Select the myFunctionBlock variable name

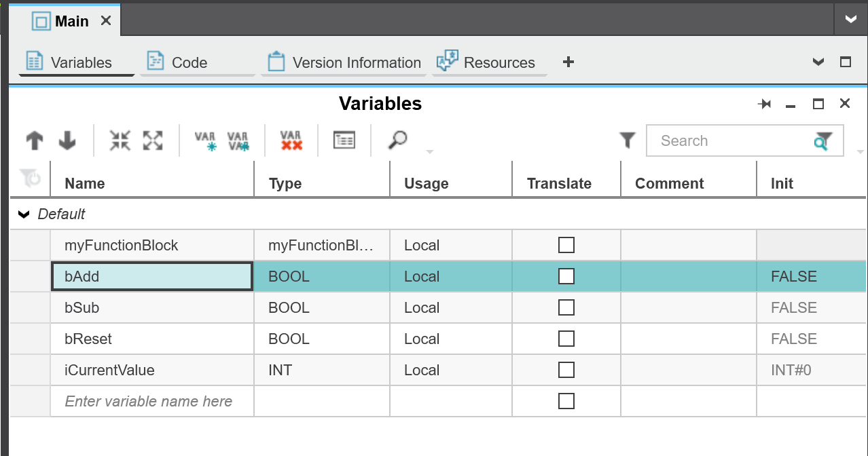(152, 245)
